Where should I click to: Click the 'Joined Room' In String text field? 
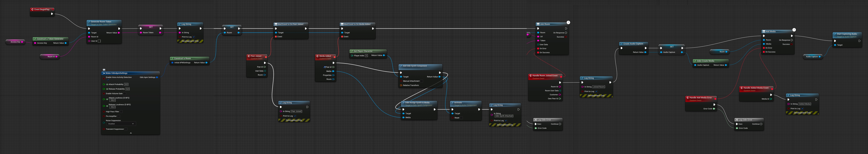(599, 87)
